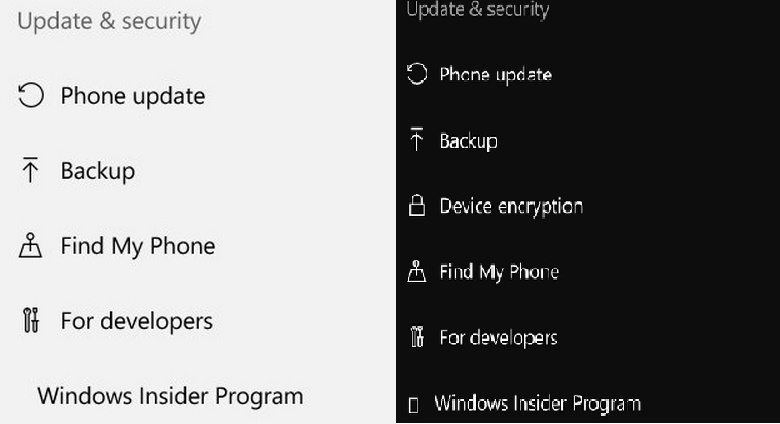The image size is (780, 424).
Task: Click the Find My Phone icon in light panel
Action: 30,246
